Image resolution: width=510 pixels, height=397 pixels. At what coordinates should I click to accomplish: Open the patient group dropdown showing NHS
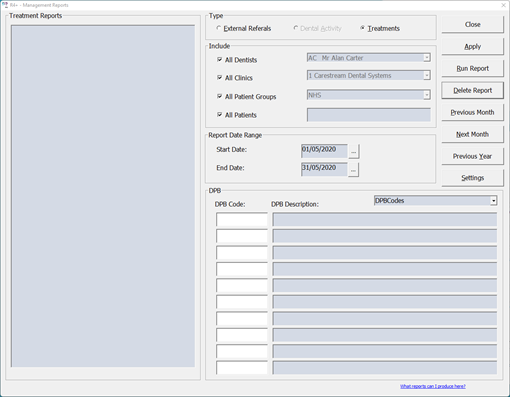427,95
